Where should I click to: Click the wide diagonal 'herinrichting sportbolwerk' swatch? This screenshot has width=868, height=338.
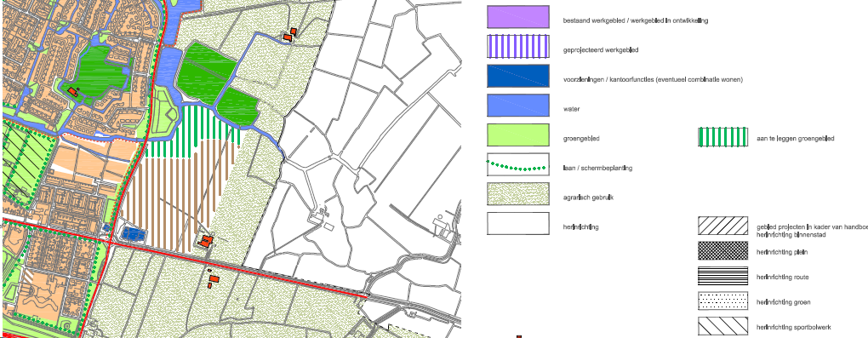pyautogui.click(x=723, y=326)
